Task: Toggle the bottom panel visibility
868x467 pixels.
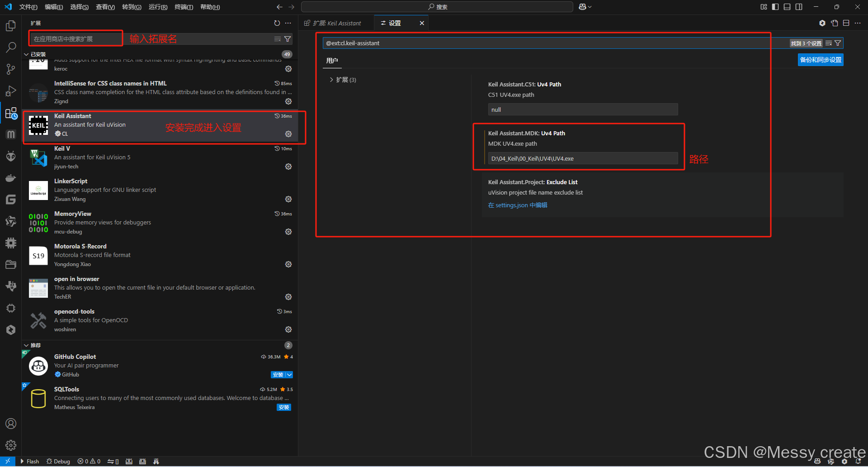Action: pos(787,7)
